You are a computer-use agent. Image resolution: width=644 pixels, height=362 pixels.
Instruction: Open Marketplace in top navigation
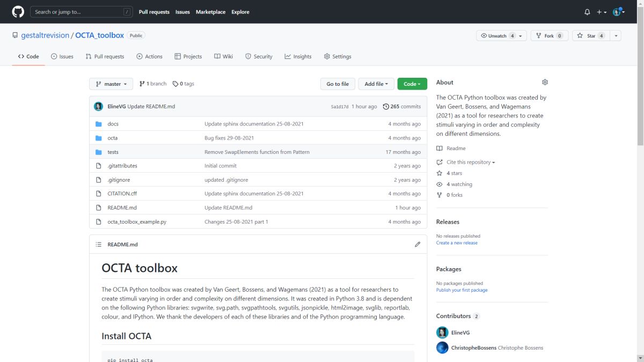(210, 12)
